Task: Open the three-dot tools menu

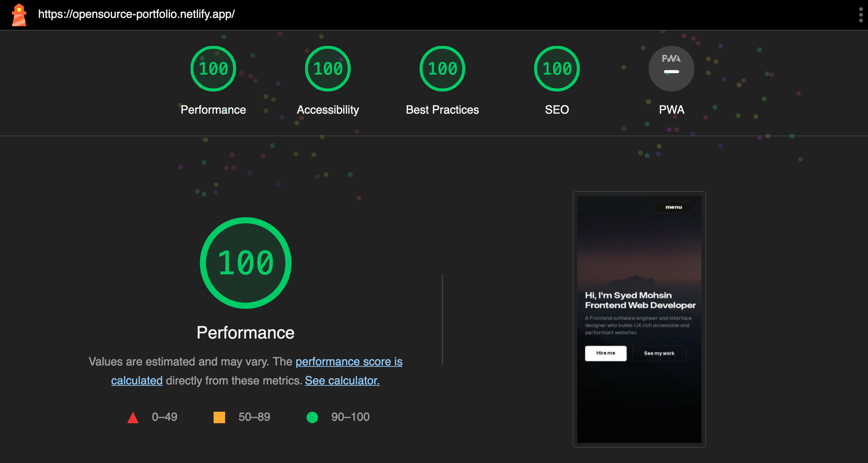Action: click(x=860, y=15)
